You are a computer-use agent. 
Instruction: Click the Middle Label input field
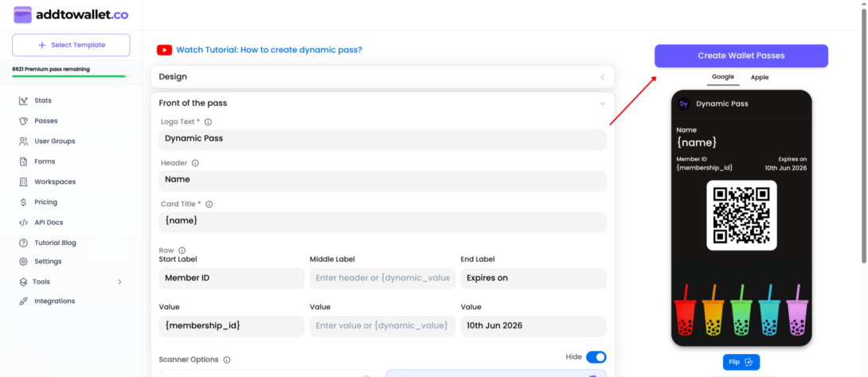pos(382,278)
